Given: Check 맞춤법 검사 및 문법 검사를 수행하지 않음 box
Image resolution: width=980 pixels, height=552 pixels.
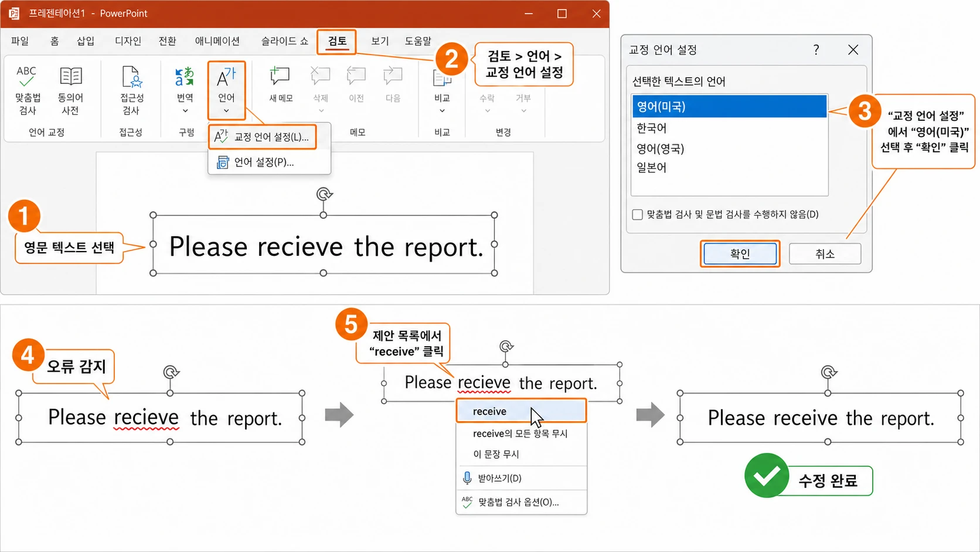Looking at the screenshot, I should 638,215.
